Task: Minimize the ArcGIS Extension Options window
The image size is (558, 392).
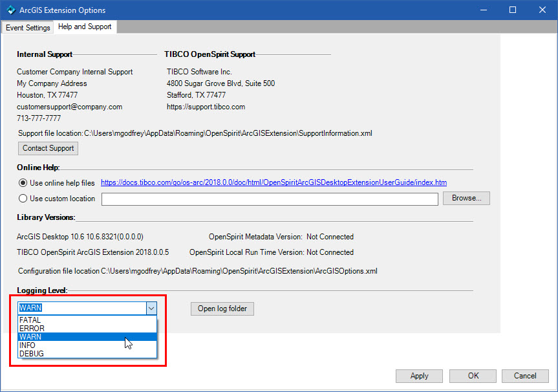Action: pos(483,10)
